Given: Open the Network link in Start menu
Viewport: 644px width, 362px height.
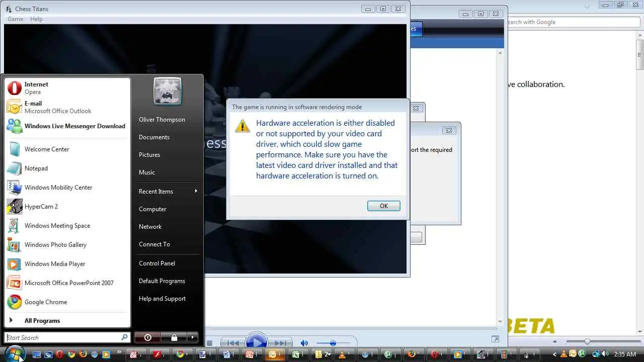Looking at the screenshot, I should point(150,227).
